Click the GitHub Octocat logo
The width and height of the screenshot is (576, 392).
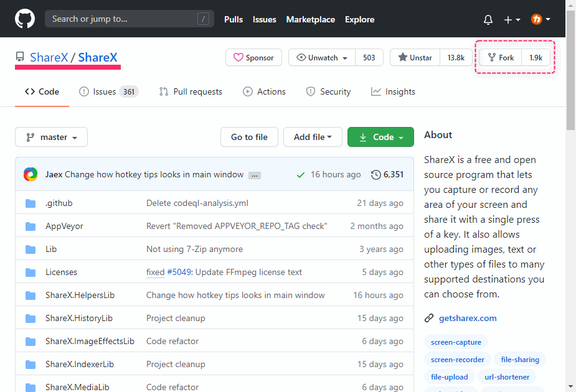[x=25, y=19]
